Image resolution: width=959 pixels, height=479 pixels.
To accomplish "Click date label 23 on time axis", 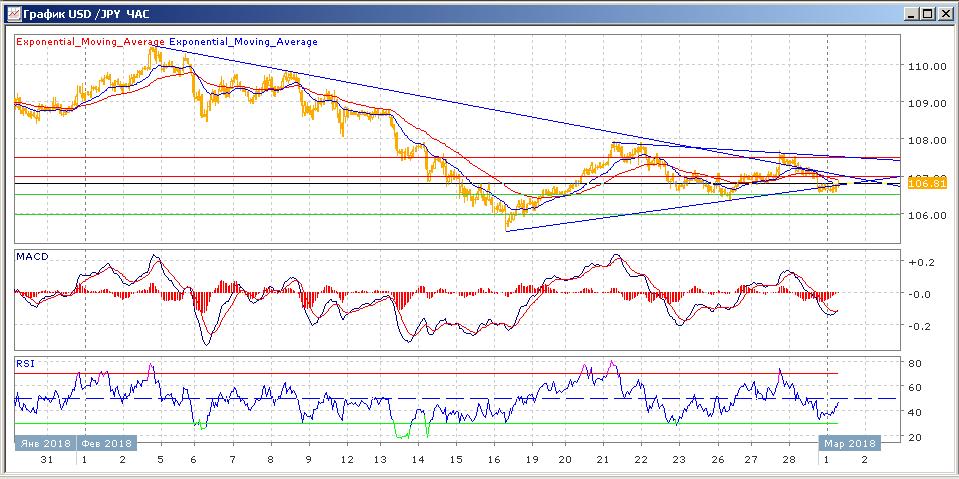I will [679, 460].
